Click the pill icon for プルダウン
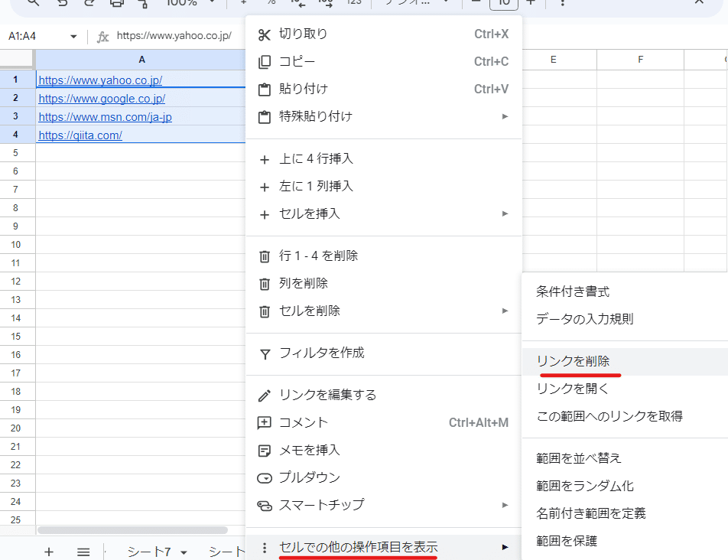 pos(264,478)
